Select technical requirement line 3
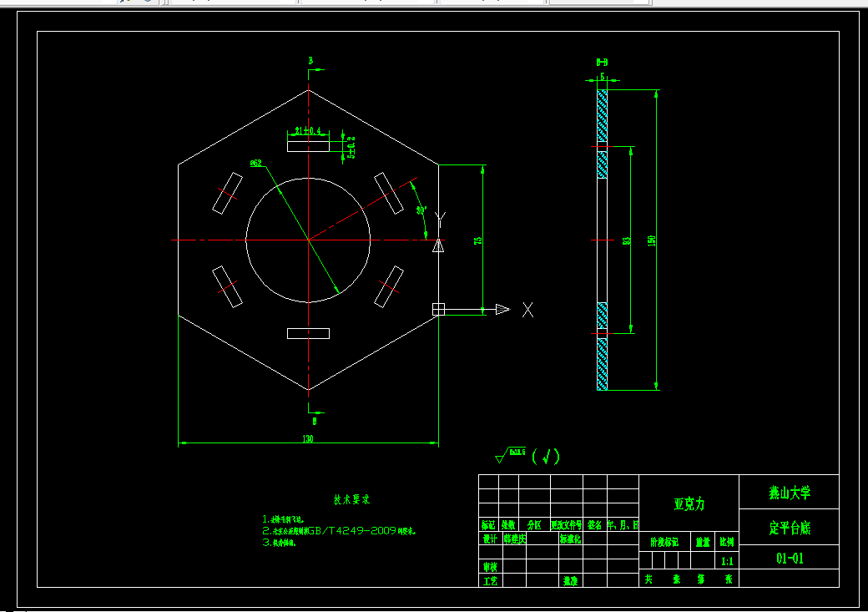Image resolution: width=868 pixels, height=612 pixels. [x=279, y=543]
